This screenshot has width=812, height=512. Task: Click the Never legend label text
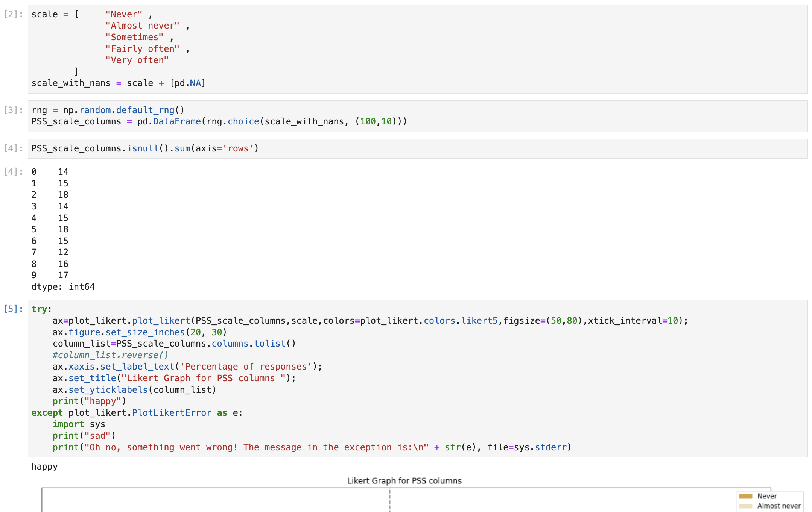pyautogui.click(x=766, y=496)
